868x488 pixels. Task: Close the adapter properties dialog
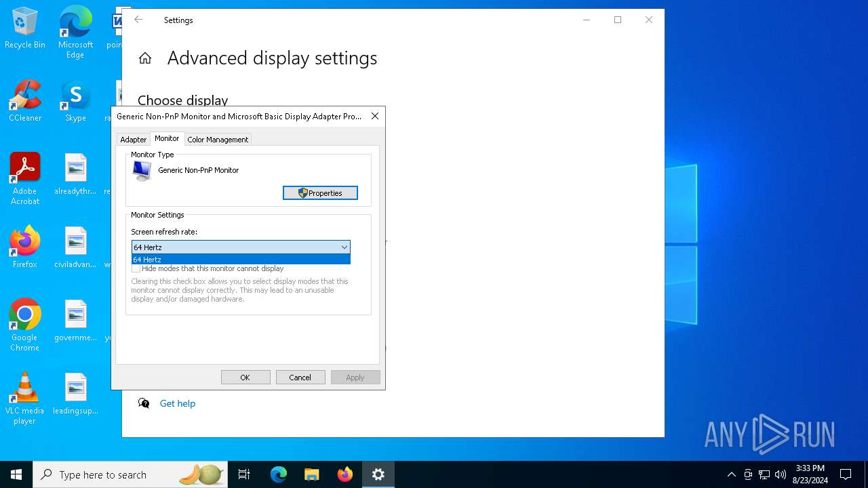[x=375, y=116]
